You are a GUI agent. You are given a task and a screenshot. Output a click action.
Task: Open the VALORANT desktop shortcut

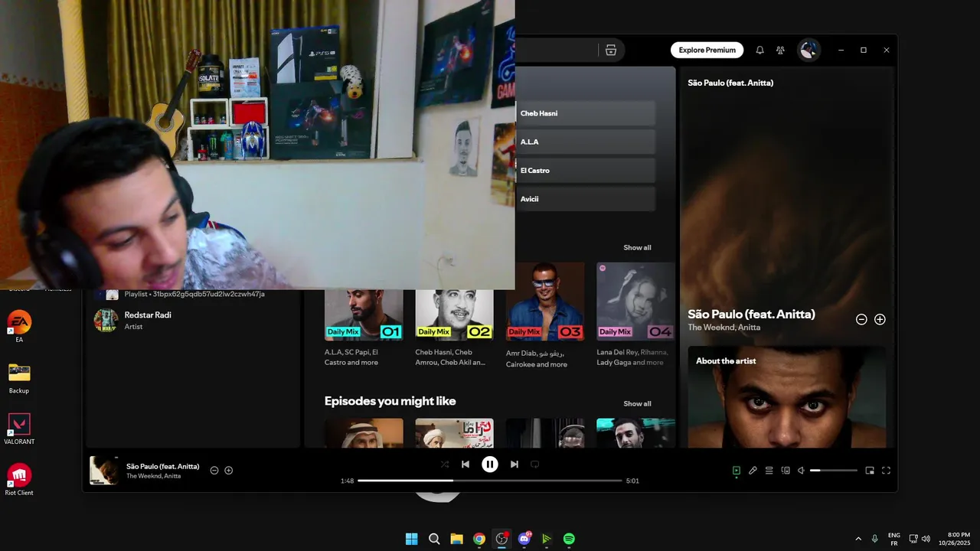click(x=19, y=429)
